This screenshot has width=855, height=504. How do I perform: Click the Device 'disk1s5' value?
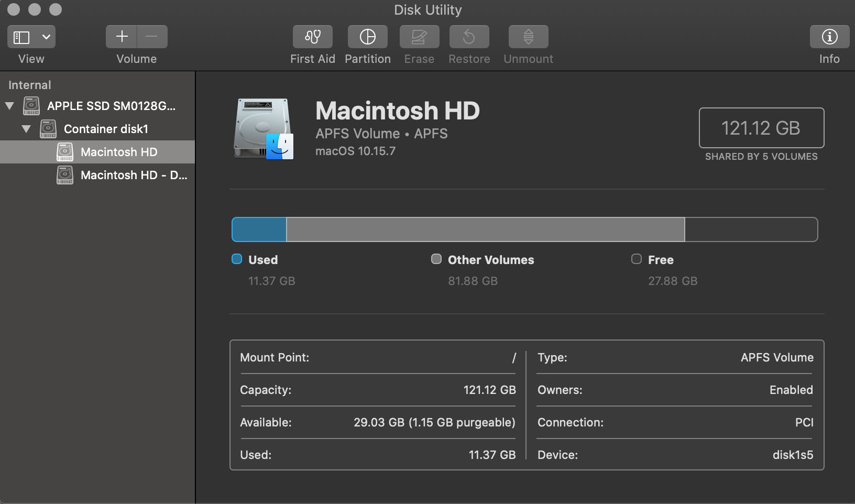click(793, 455)
